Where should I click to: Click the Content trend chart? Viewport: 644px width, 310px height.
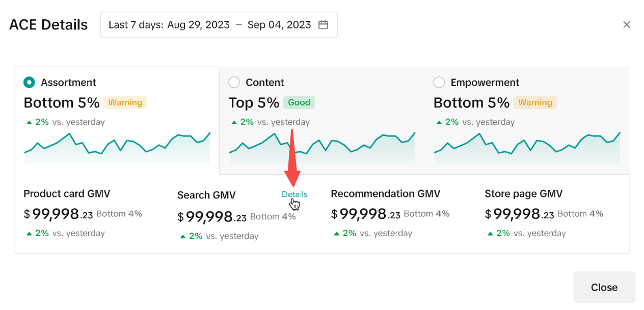[x=322, y=149]
